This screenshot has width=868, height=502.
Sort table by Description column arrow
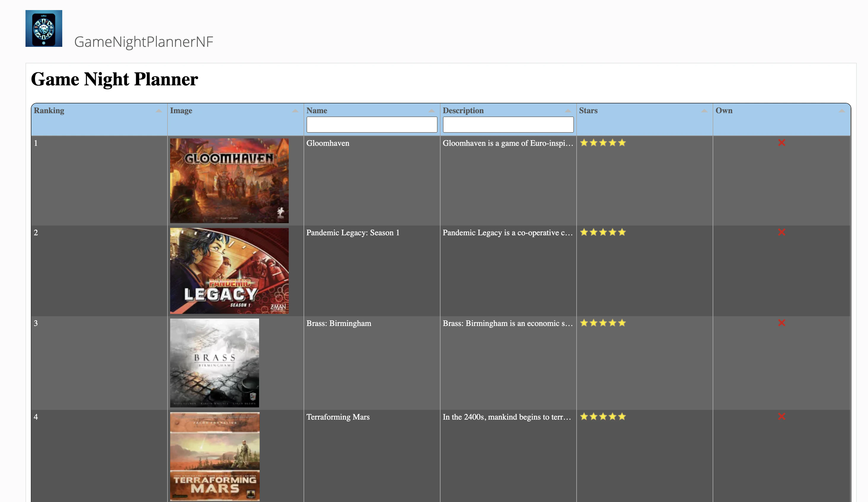[x=568, y=111]
